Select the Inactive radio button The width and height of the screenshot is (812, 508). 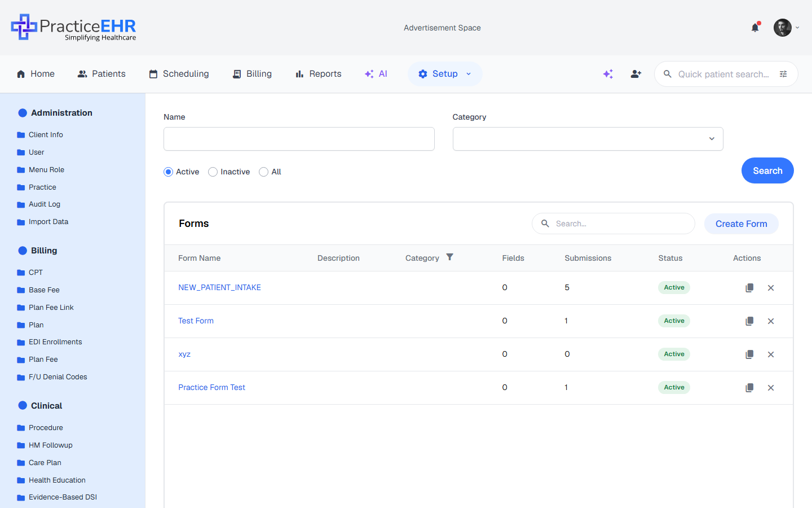213,172
